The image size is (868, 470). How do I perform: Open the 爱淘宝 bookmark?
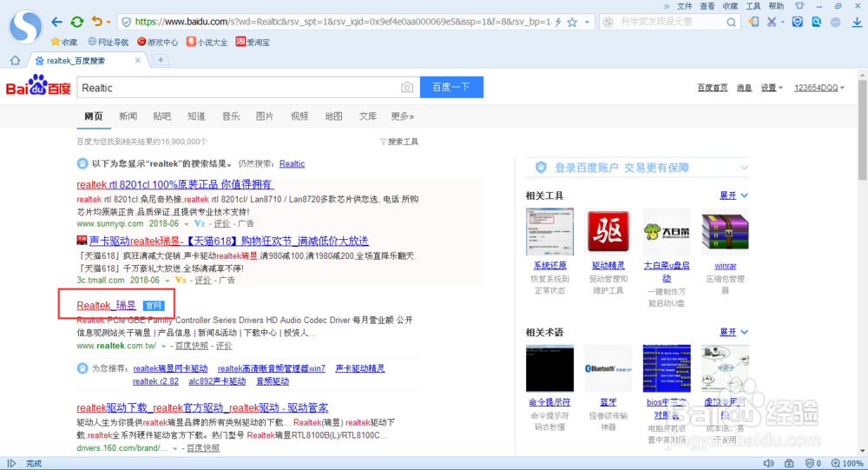click(x=253, y=42)
